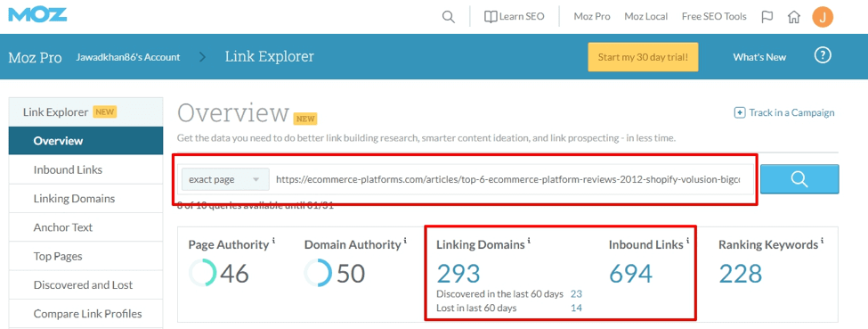Click 'Discovered in the last 60 days' text
The height and width of the screenshot is (329, 868).
point(499,294)
